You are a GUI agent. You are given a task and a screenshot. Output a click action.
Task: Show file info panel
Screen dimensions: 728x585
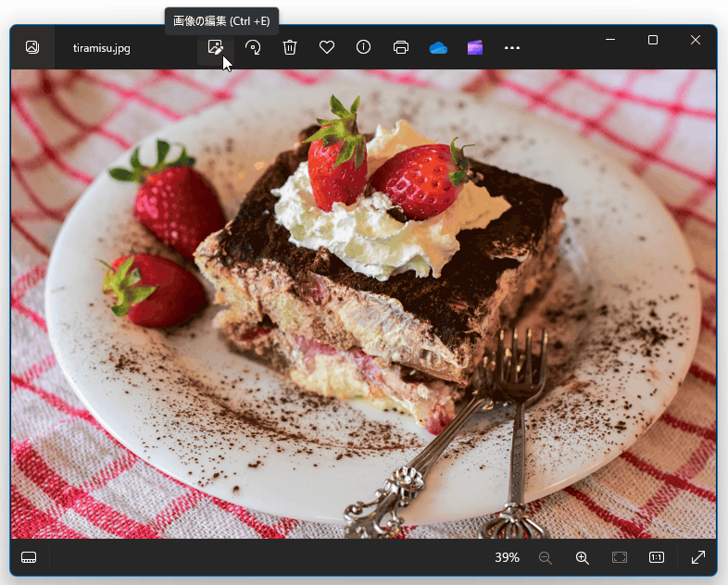(x=363, y=47)
